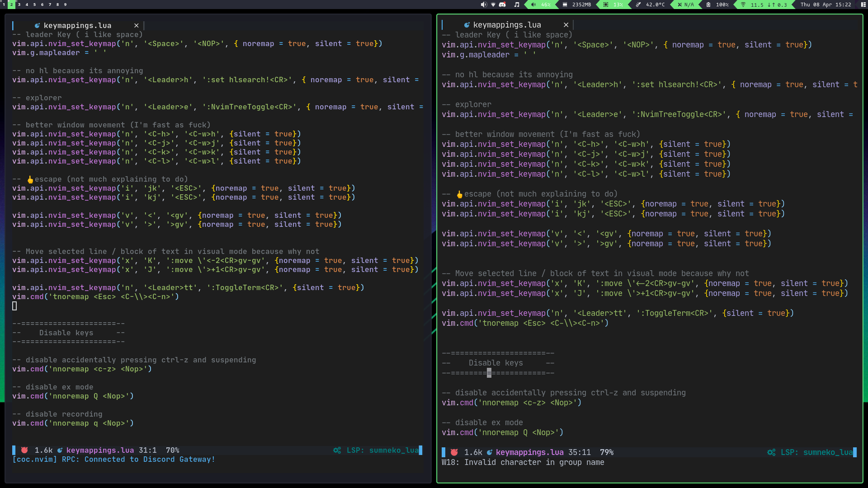Click the date and time Thu 08 Apr 15:22
The height and width of the screenshot is (488, 868).
(826, 5)
